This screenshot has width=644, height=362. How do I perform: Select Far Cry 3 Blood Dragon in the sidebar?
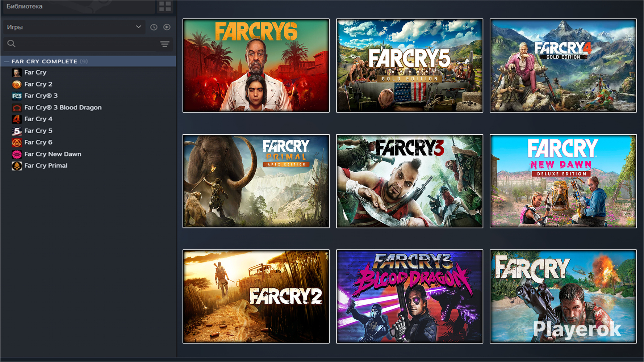click(x=63, y=107)
